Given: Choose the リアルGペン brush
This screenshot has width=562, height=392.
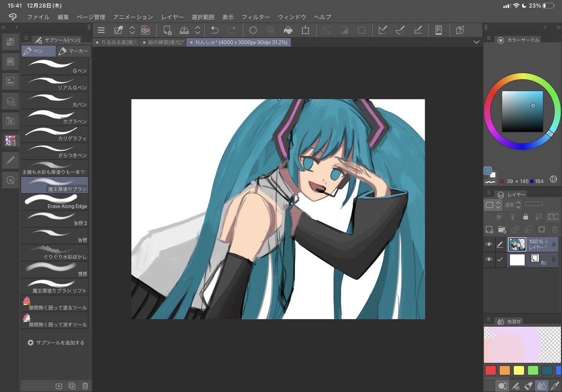Looking at the screenshot, I should point(55,83).
